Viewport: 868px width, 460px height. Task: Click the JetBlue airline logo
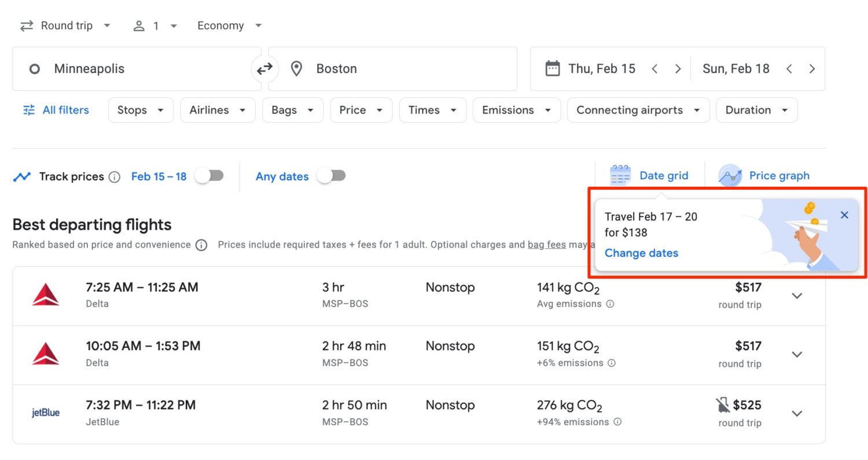[x=46, y=413]
